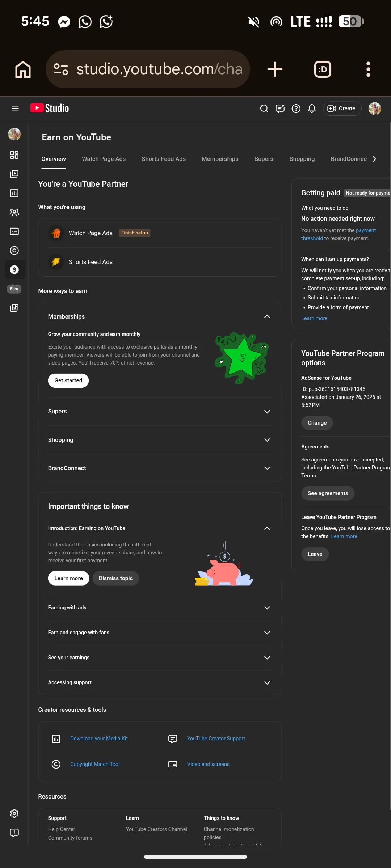Expand the Supers section
This screenshot has height=868, width=391.
click(267, 412)
